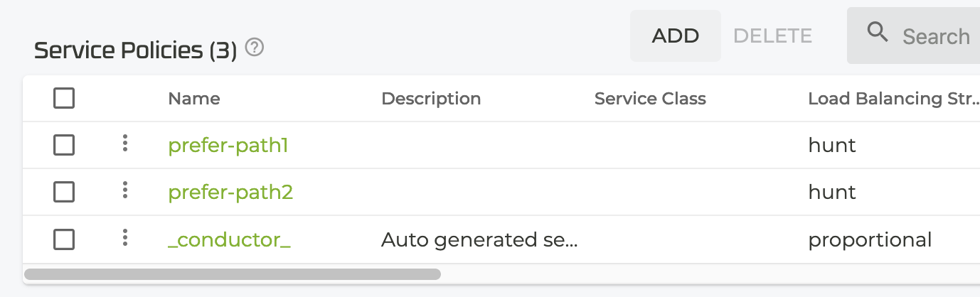Open the kebab menu for prefer-path2
980x297 pixels.
pos(124,190)
